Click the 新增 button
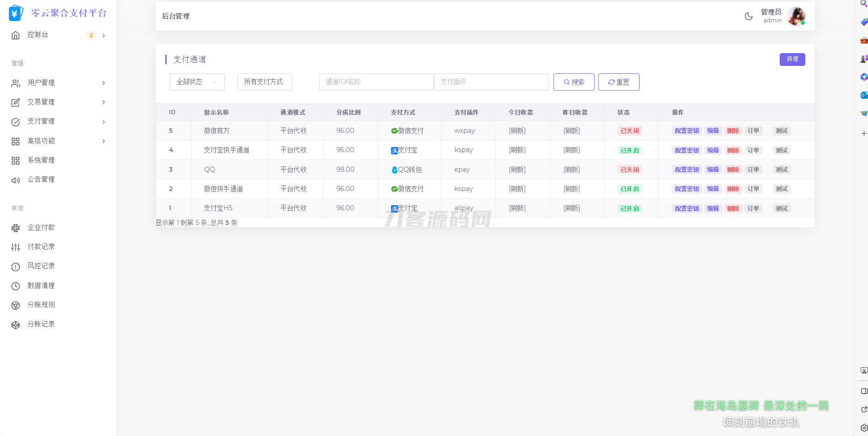 click(792, 60)
